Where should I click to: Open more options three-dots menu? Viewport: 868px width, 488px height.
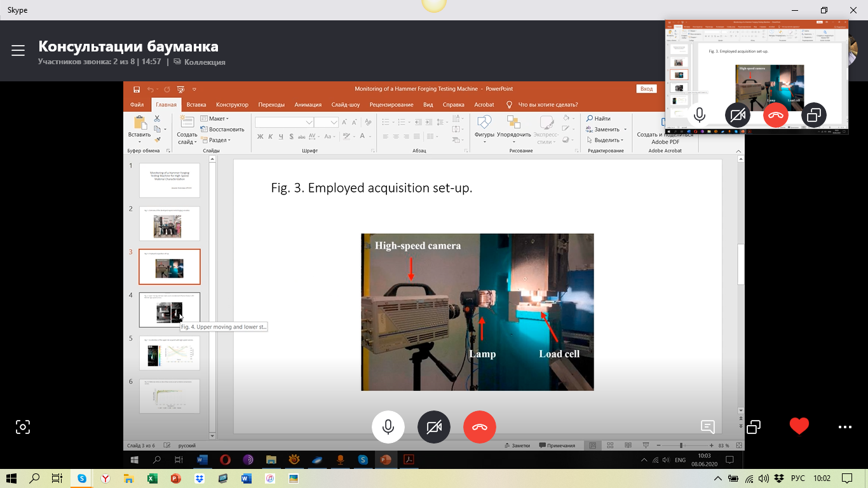coord(844,427)
